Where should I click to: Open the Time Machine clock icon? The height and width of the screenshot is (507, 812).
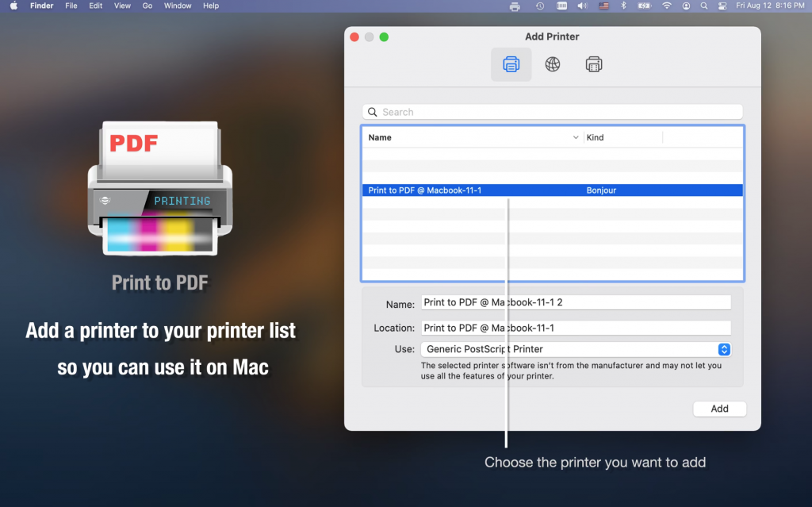pos(539,6)
